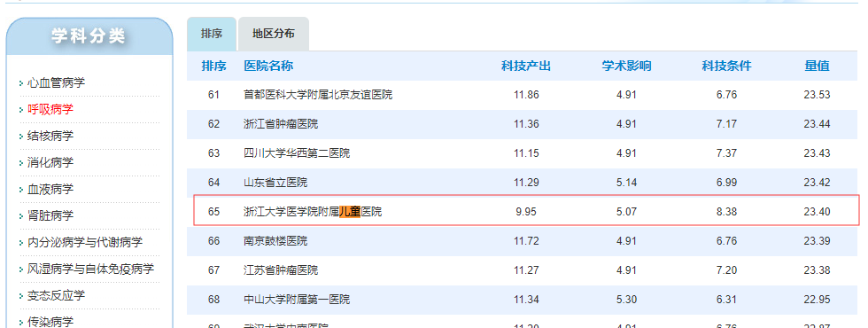This screenshot has height=328, width=868.
Task: Click the 学术影响 column header
Action: click(627, 66)
